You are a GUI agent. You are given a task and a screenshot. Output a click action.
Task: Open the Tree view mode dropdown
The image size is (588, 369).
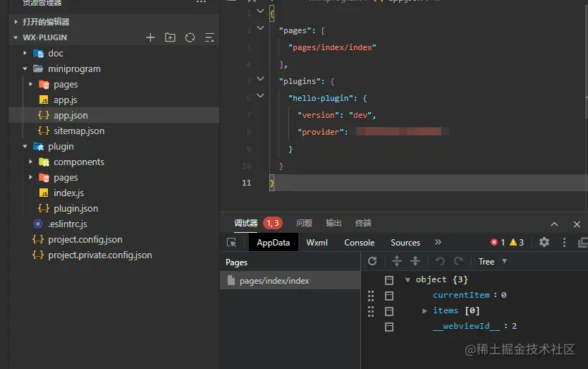coord(493,261)
